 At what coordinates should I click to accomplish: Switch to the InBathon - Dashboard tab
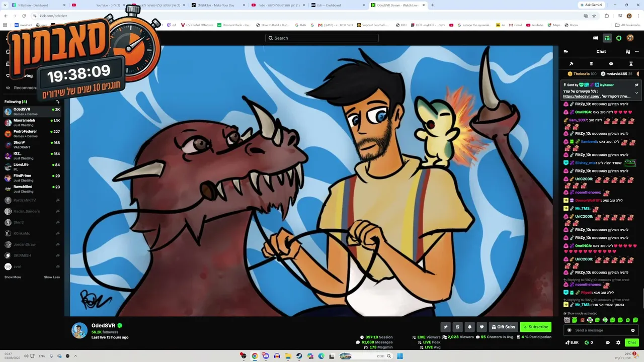click(x=38, y=5)
